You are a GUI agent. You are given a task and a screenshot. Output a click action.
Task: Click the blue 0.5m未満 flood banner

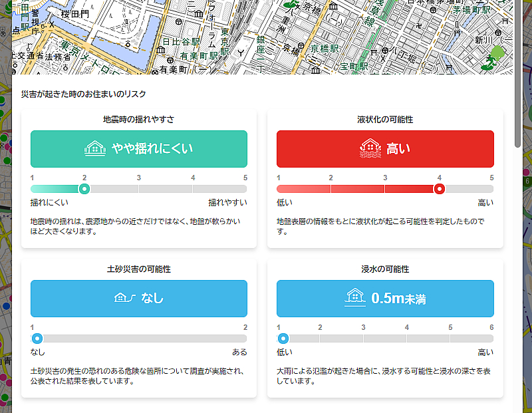pyautogui.click(x=385, y=299)
